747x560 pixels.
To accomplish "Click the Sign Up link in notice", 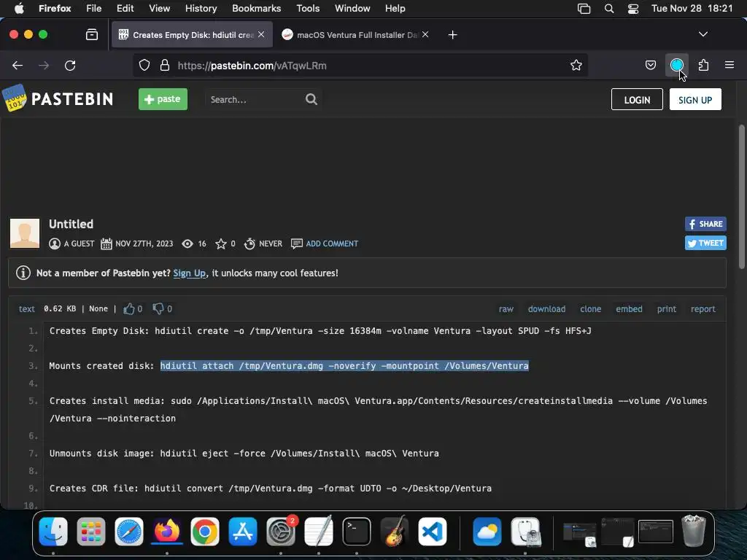I will [x=189, y=273].
